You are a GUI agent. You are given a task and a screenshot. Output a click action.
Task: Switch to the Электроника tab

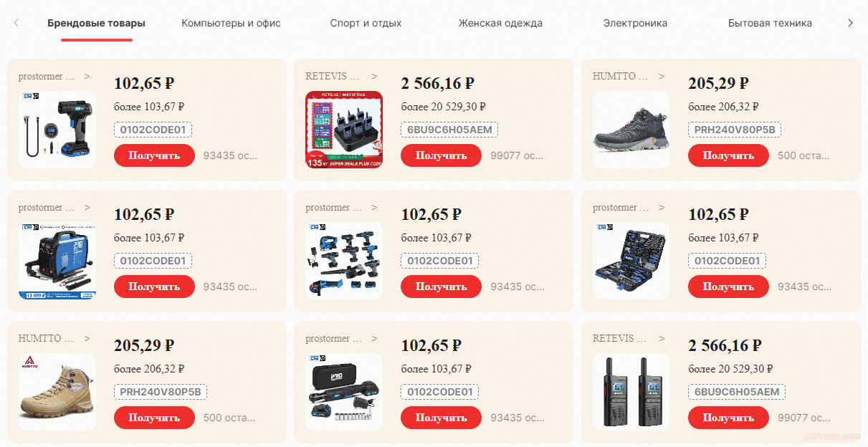tap(635, 23)
